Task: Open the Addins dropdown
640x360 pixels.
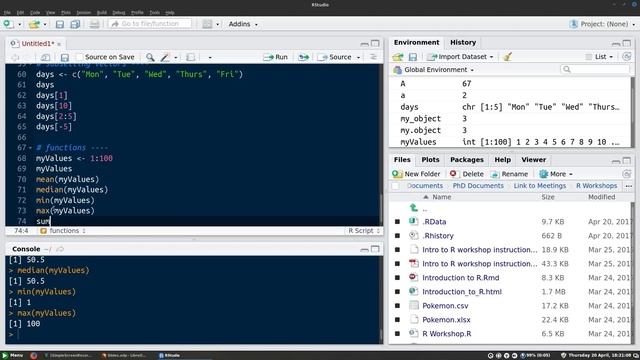Action: [243, 24]
